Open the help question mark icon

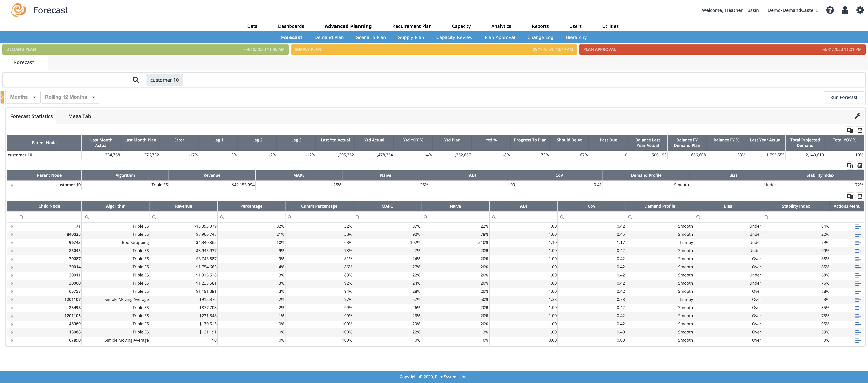[x=830, y=10]
